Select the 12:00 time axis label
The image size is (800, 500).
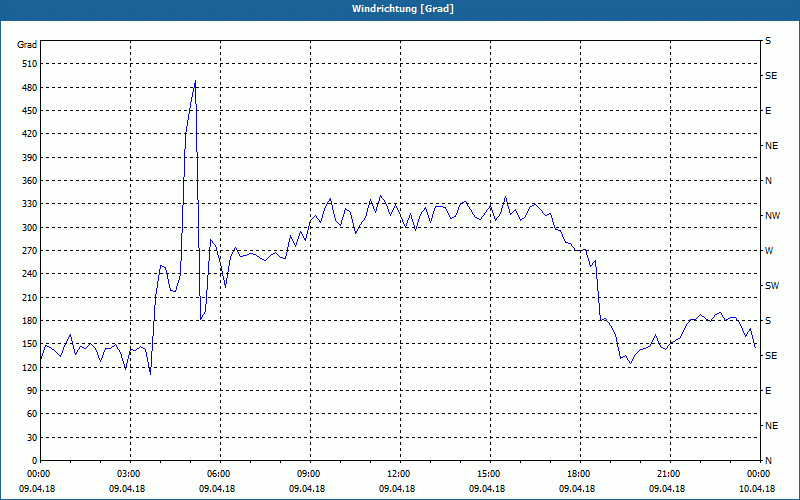click(x=399, y=473)
